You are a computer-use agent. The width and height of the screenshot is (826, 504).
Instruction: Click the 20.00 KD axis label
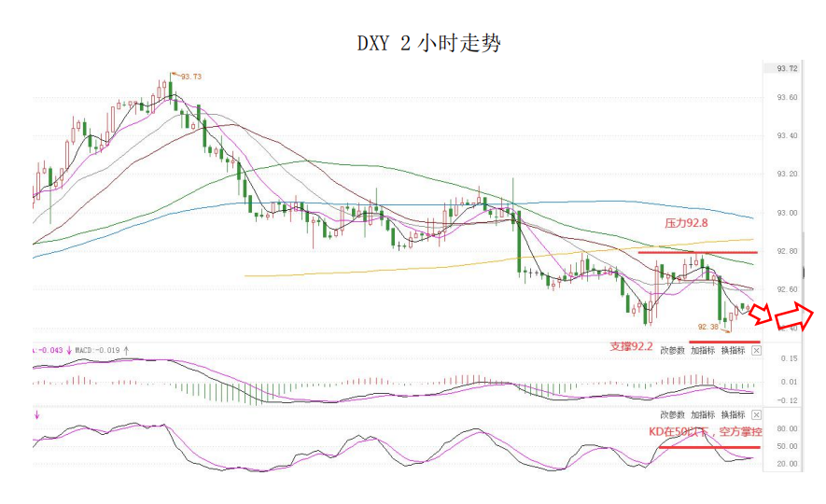787,464
